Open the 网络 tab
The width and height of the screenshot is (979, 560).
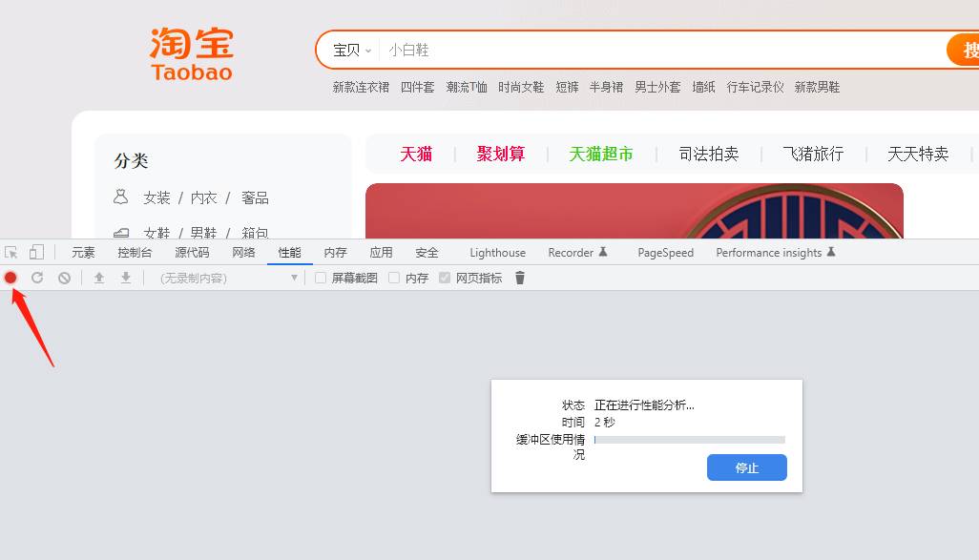pyautogui.click(x=243, y=252)
